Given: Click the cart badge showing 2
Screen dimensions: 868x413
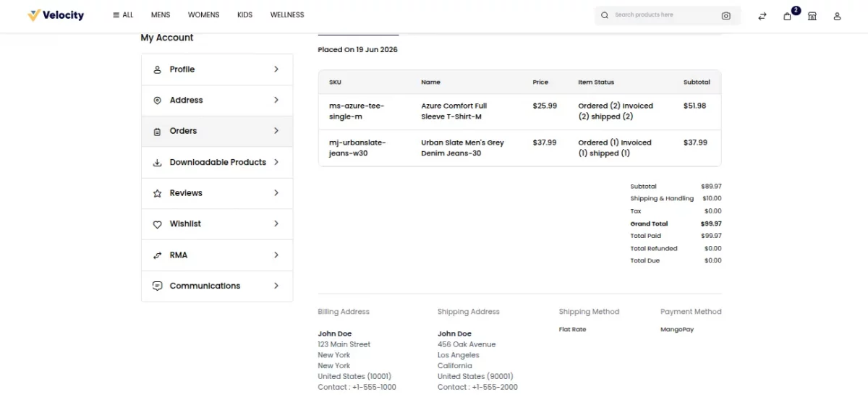Looking at the screenshot, I should [796, 10].
